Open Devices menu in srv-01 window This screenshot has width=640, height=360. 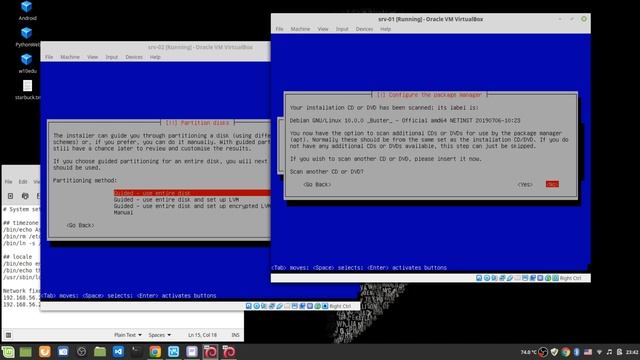[x=364, y=29]
